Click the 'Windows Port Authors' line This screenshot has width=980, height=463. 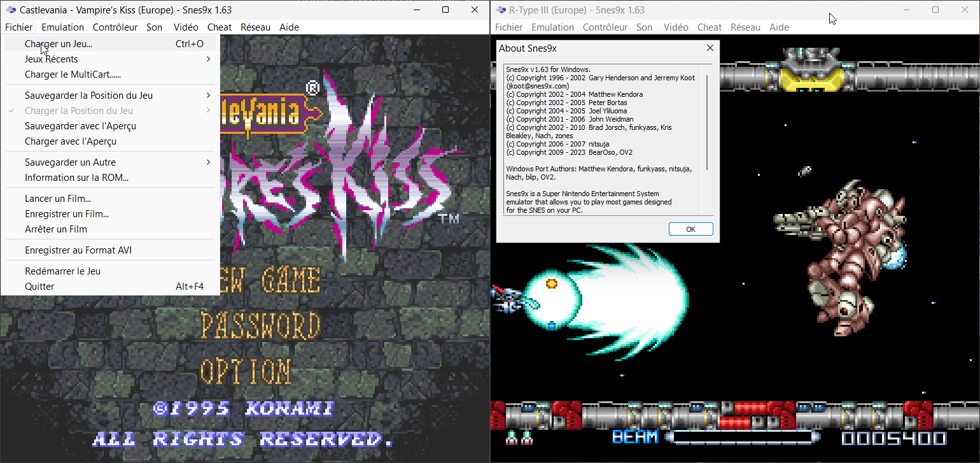point(598,169)
